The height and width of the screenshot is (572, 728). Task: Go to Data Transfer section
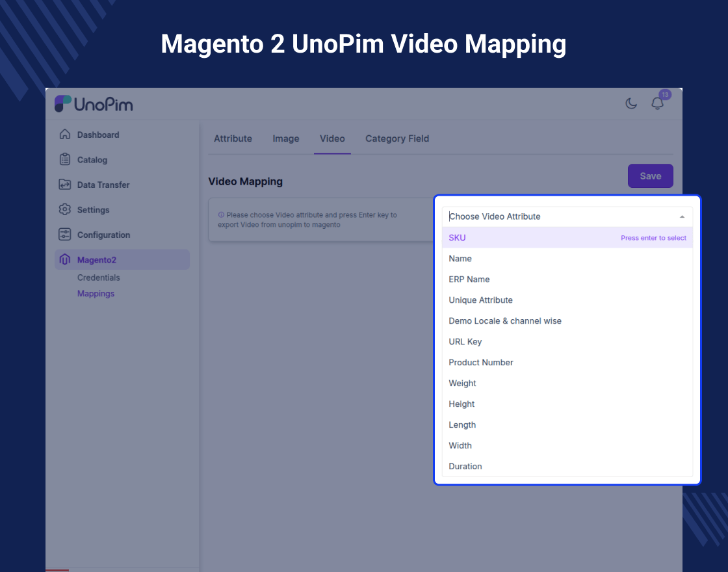[103, 185]
